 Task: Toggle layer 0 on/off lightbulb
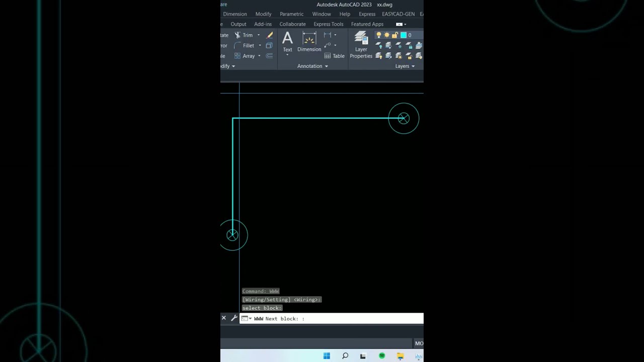[x=379, y=35]
